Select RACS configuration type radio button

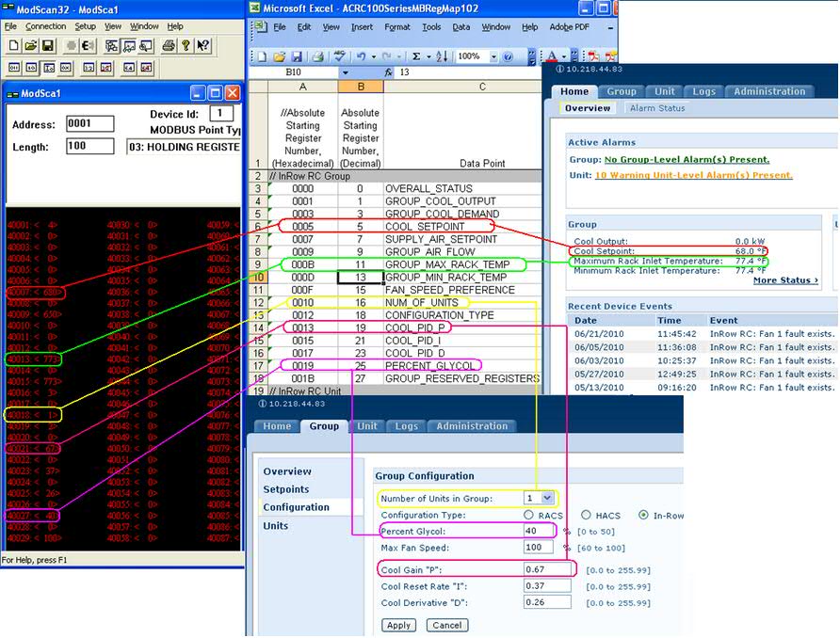528,515
